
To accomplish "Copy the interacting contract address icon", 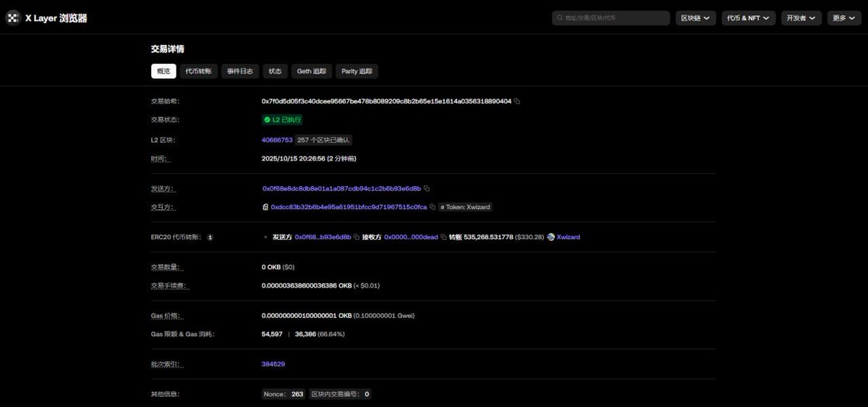I will coord(433,207).
